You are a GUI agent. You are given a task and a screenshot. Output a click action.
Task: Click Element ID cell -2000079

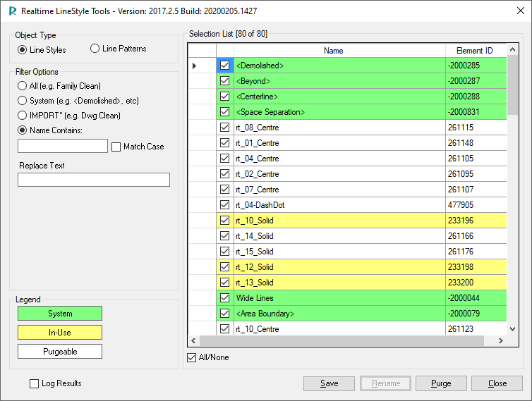[476, 314]
